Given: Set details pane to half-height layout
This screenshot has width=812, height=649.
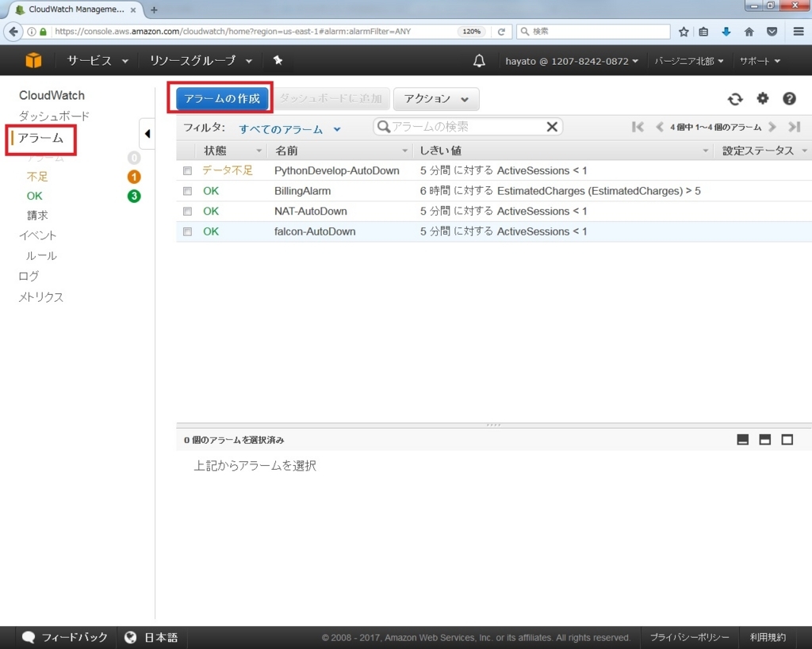Looking at the screenshot, I should click(x=764, y=439).
